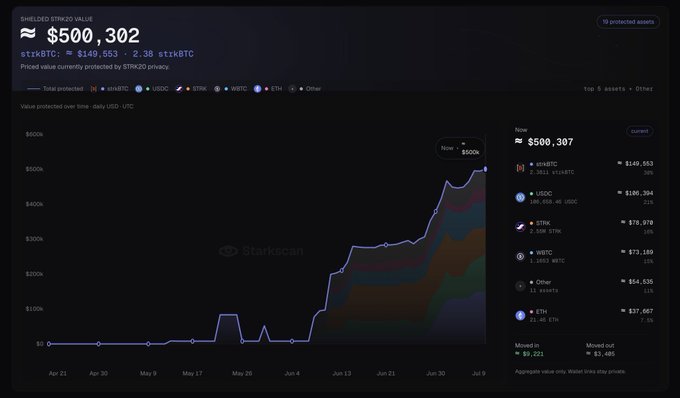Open the 19 protected assets pill
Screen dimensions: 680x398
pyautogui.click(x=628, y=22)
